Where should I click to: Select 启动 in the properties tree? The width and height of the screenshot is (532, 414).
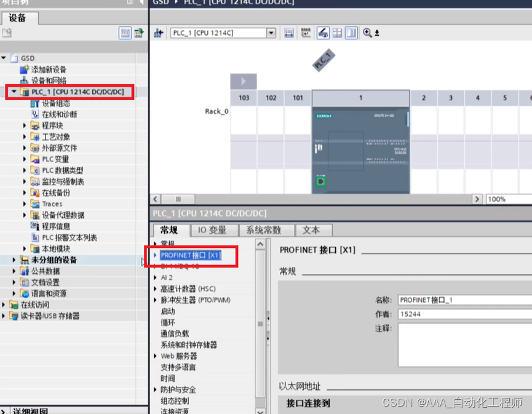[168, 311]
